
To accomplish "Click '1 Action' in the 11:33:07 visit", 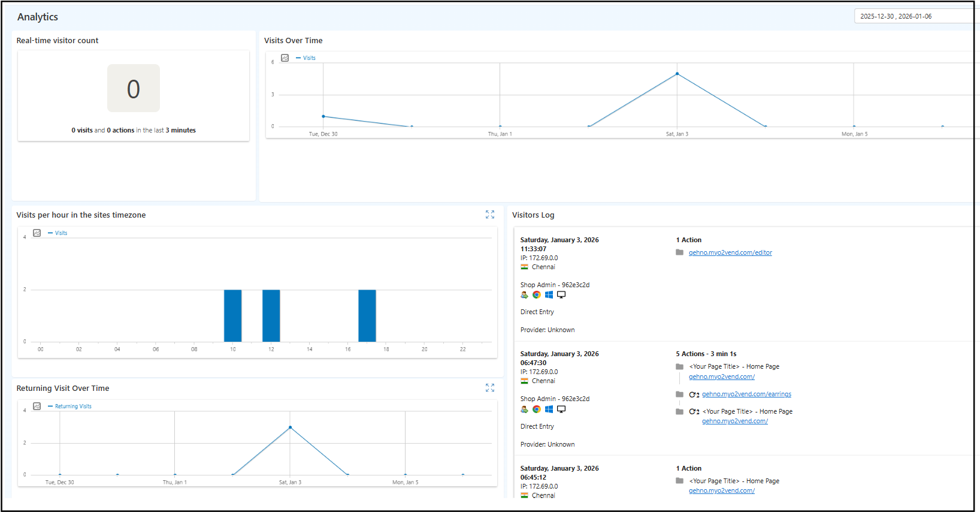I will click(x=689, y=240).
